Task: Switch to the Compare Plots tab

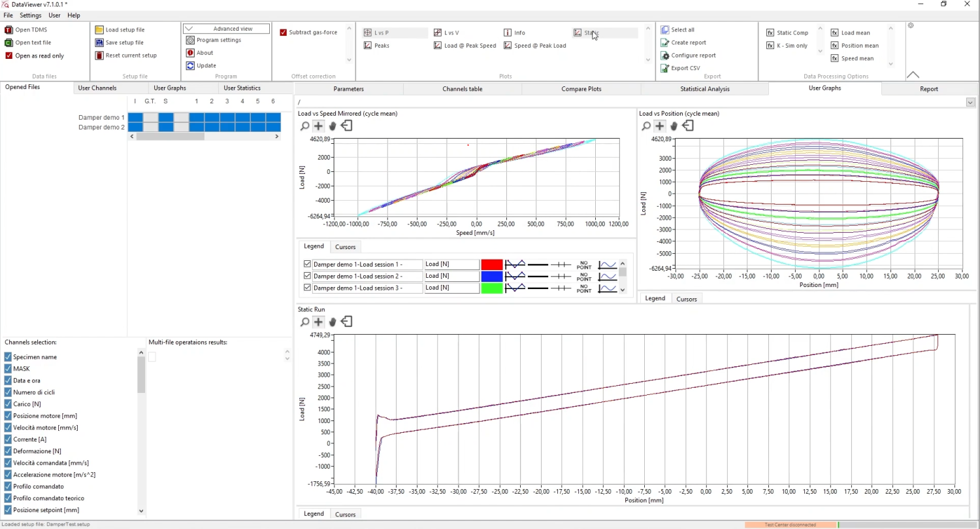Action: [x=580, y=88]
